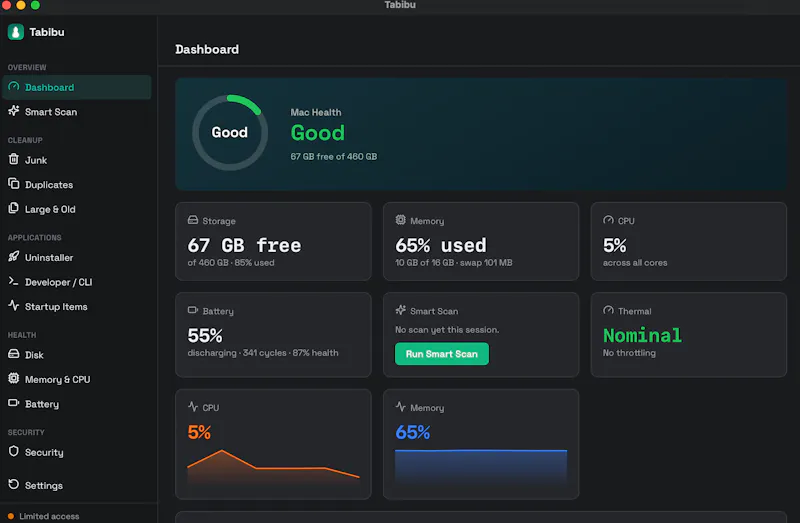Click the Limited access notice
Screen dimensions: 800x523
pyautogui.click(x=44, y=516)
